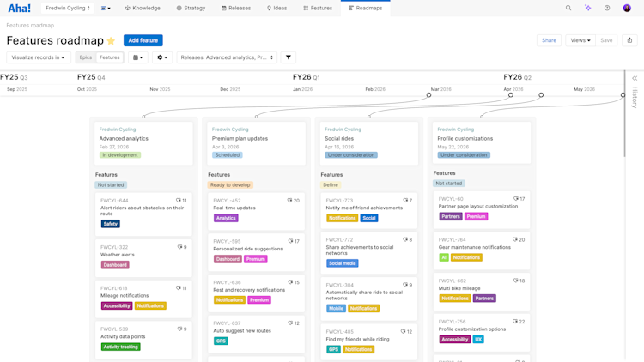644x362 pixels.
Task: Open the Ideas menu
Action: (x=276, y=8)
